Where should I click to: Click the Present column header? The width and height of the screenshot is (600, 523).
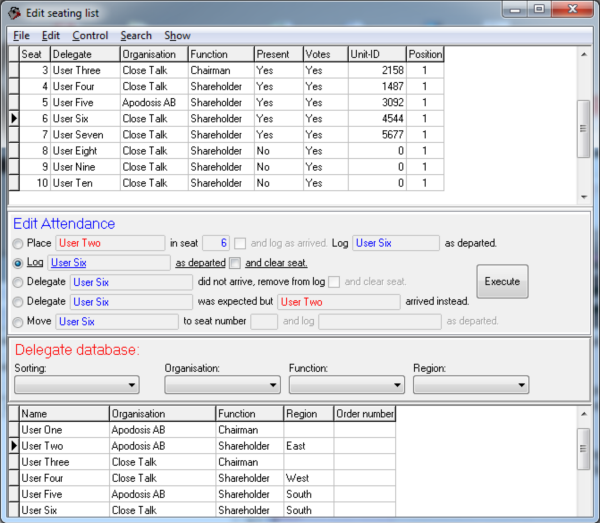(x=279, y=54)
